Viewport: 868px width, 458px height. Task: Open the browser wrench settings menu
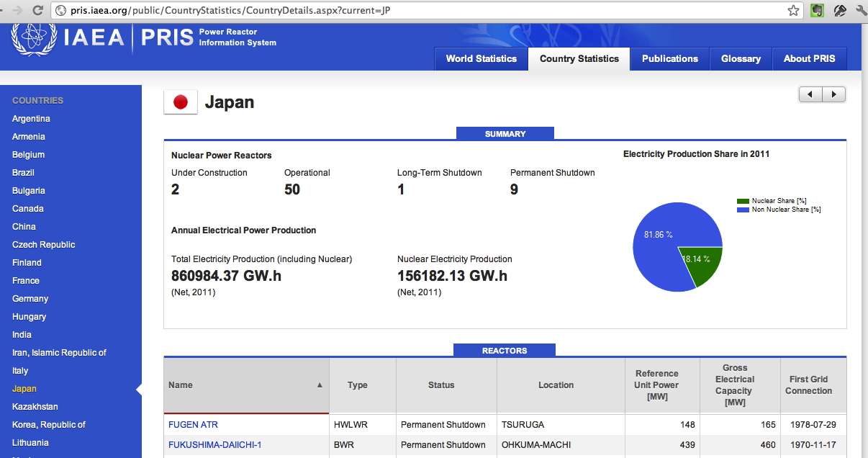tap(861, 10)
